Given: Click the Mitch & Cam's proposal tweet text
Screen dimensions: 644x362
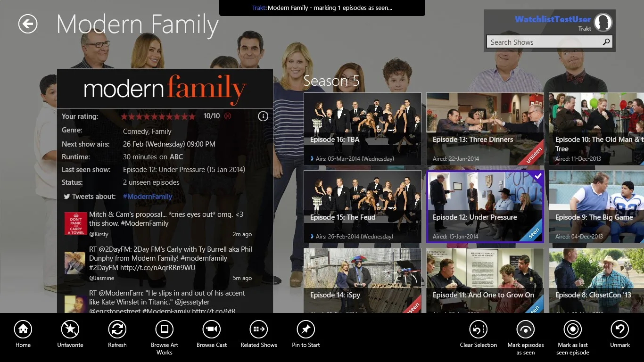Looking at the screenshot, I should (166, 219).
